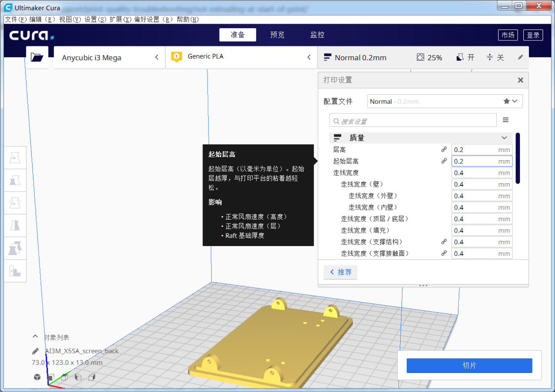Switch to the 预览 stage tab
Screen dimensions: 555x392
(277, 35)
